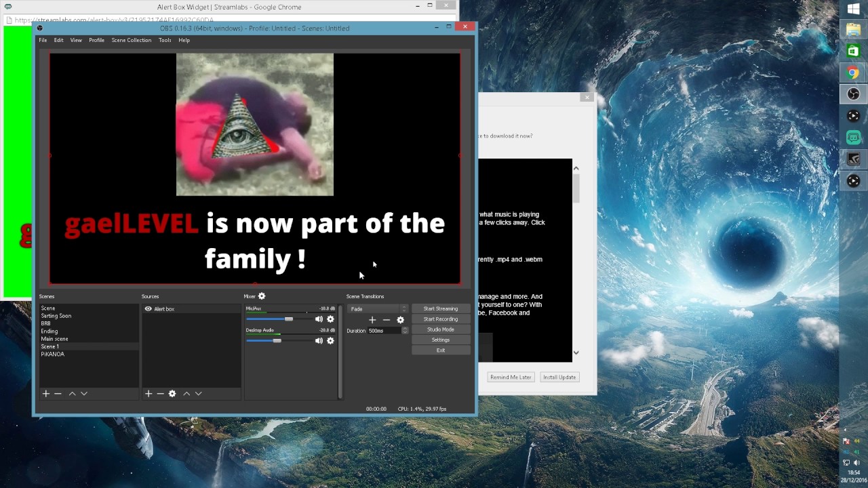Open source properties gear in Sources panel
The image size is (868, 488).
[x=172, y=393]
